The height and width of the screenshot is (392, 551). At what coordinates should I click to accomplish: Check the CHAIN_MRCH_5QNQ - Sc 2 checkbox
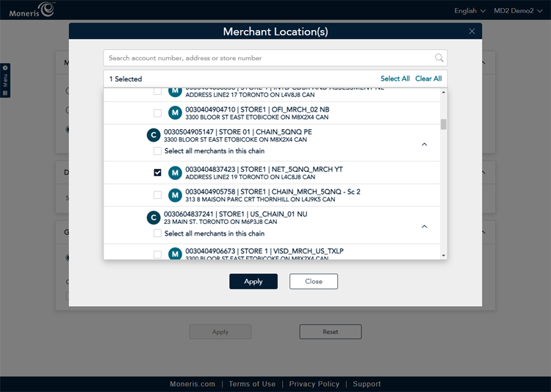[x=157, y=195]
